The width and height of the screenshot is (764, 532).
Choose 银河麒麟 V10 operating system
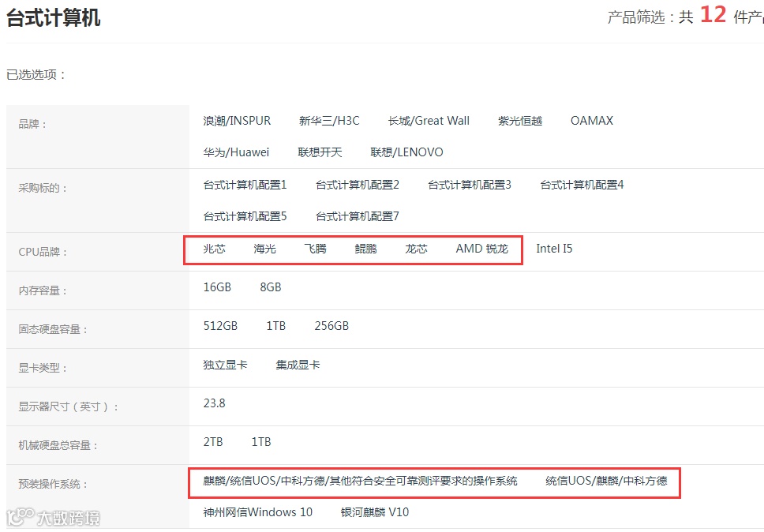click(375, 512)
